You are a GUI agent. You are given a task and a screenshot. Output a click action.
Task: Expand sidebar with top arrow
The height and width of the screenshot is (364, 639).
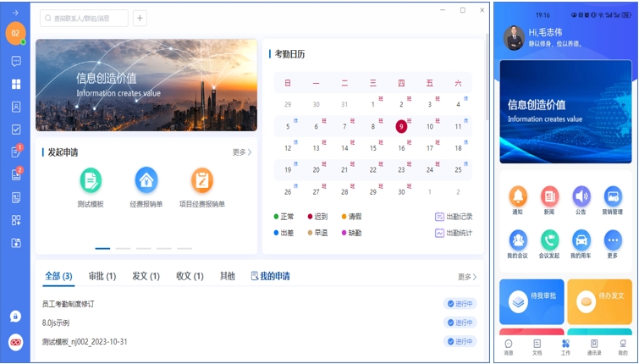[x=15, y=13]
